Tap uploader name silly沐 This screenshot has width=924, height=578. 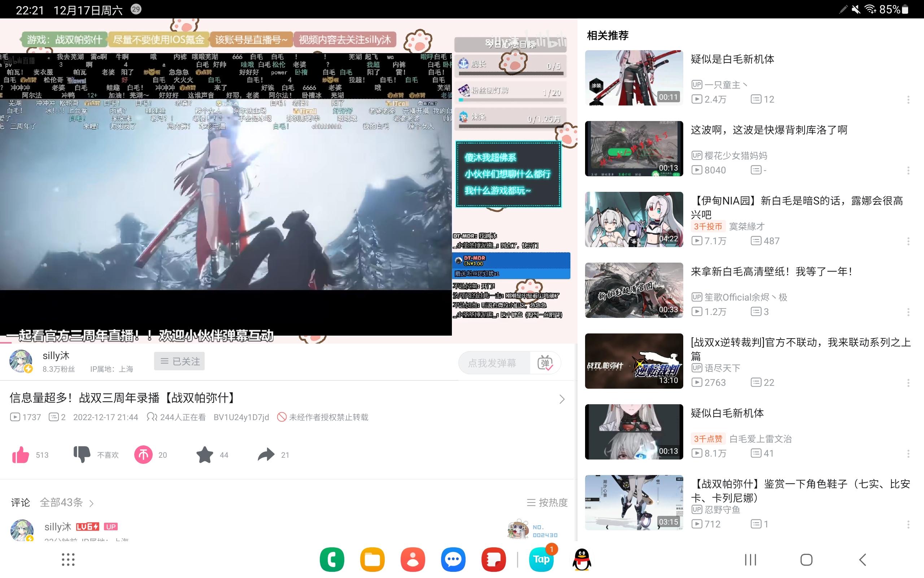56,355
